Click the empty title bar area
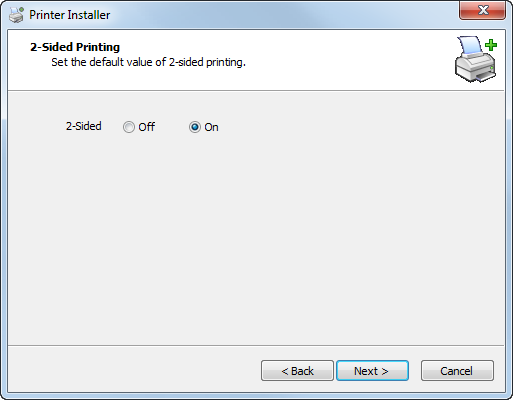The height and width of the screenshot is (400, 513). 283,15
